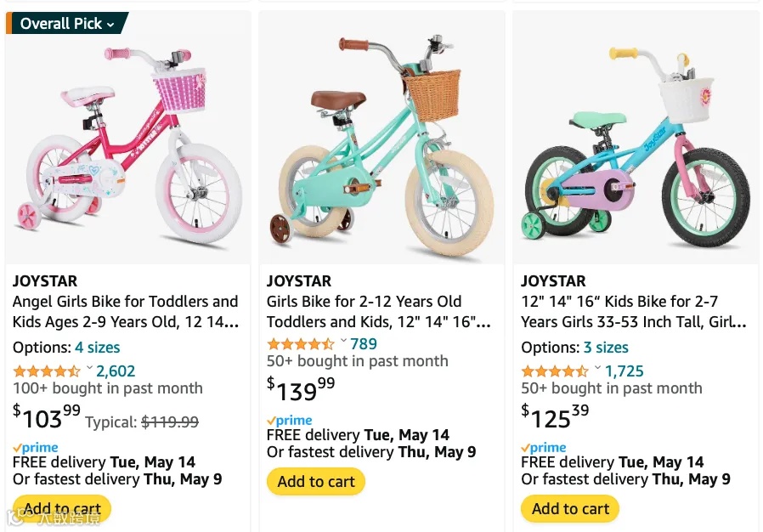
Task: Expand rating chevron next to 2,602
Action: (x=89, y=370)
